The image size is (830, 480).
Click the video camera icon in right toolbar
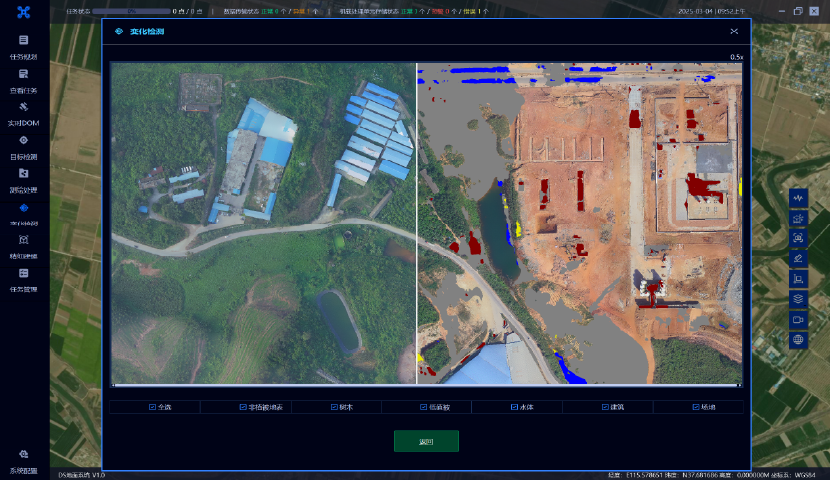[798, 319]
